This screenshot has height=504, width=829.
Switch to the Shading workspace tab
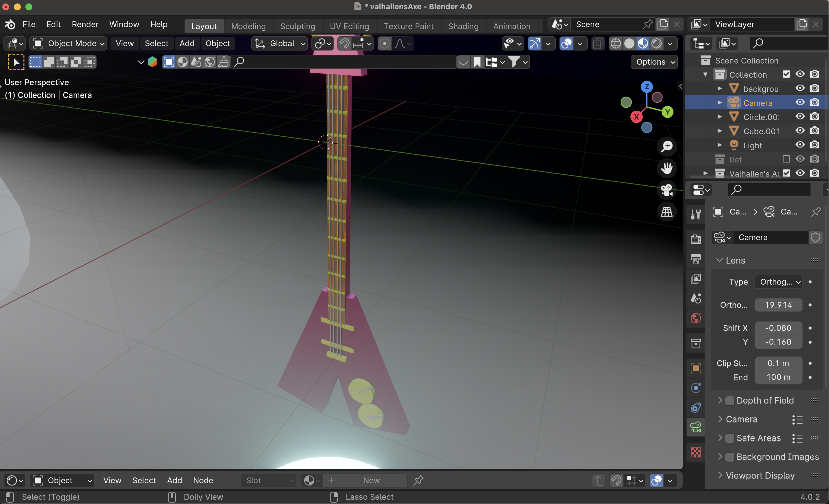click(463, 26)
